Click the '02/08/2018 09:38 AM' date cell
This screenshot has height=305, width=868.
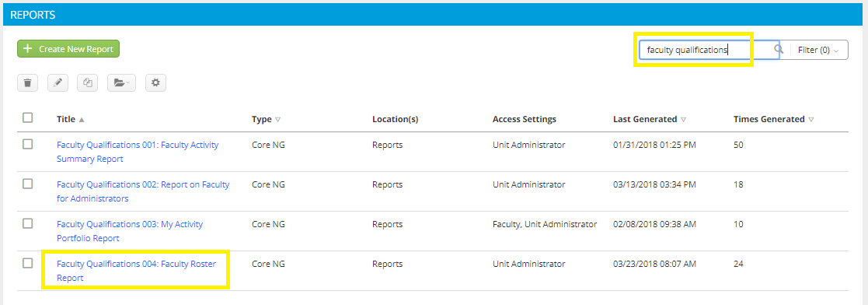coord(654,225)
